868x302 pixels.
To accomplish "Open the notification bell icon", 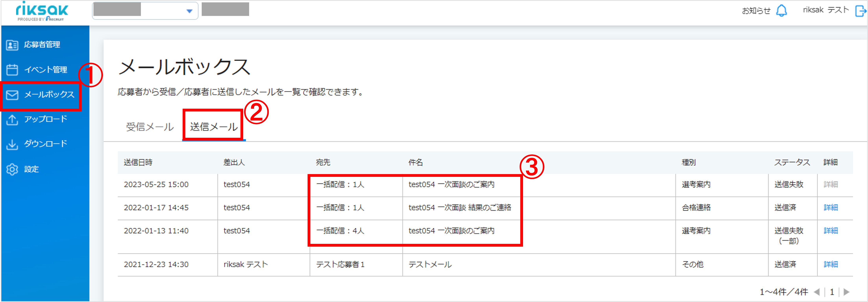I will [x=781, y=10].
